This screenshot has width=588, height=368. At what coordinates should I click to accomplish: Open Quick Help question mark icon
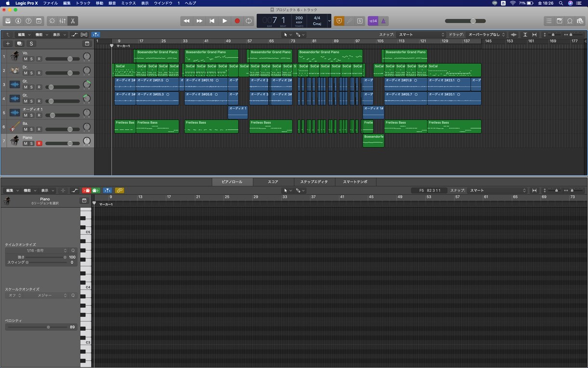pos(28,21)
